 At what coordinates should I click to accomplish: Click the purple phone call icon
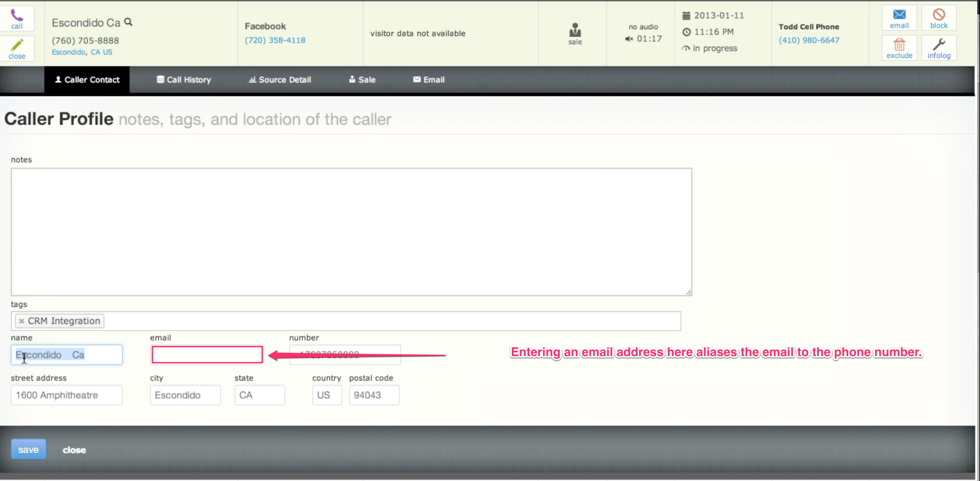coord(17,16)
